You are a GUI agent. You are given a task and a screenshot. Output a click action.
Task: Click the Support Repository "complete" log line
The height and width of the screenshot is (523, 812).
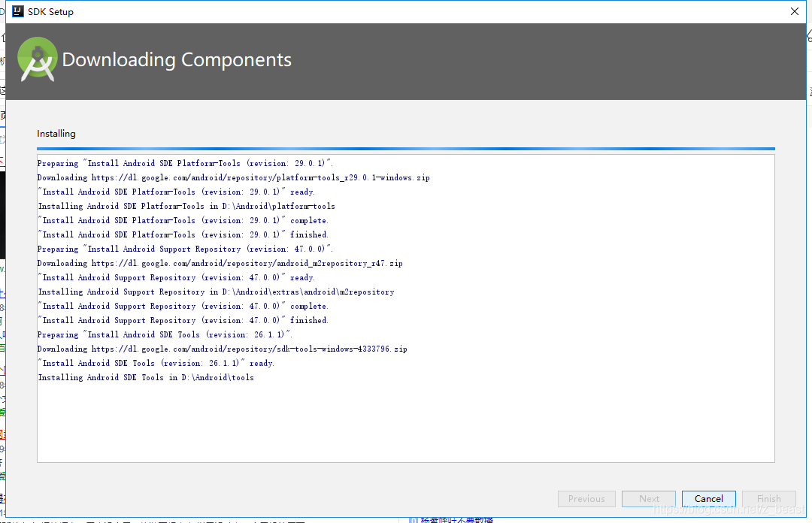coord(183,306)
